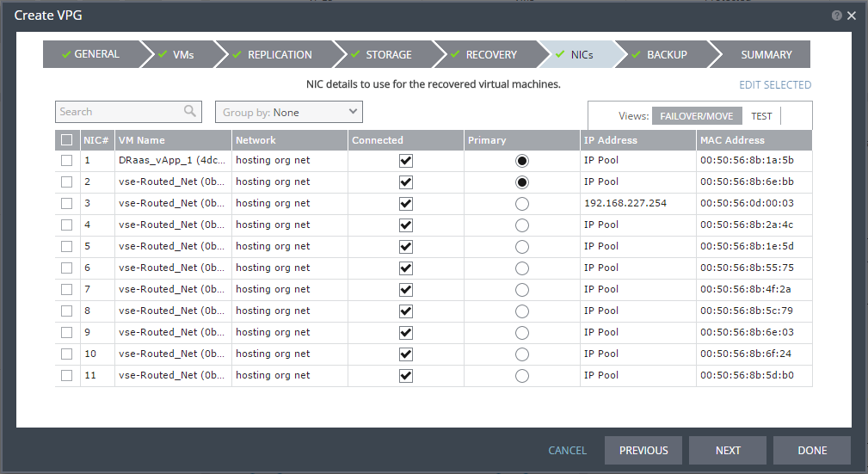This screenshot has width=868, height=474.
Task: Click MAC address 00:50:56:8b:6f:24
Action: coord(746,354)
